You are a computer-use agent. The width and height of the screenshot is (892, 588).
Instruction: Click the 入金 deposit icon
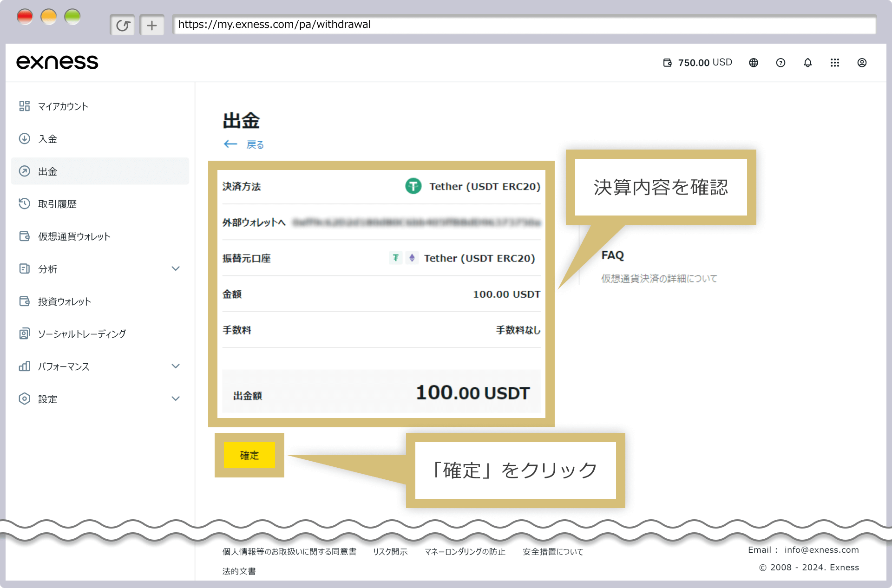(25, 139)
